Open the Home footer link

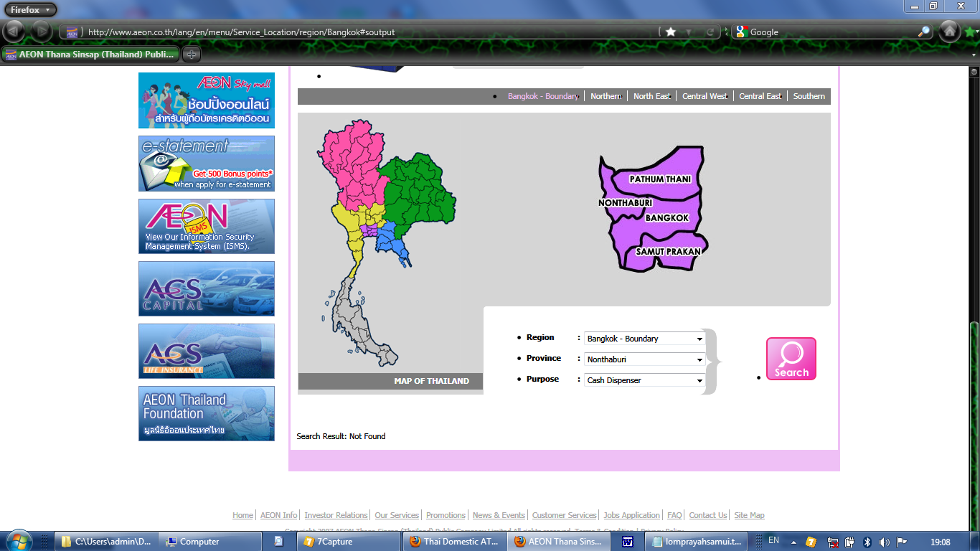click(242, 515)
